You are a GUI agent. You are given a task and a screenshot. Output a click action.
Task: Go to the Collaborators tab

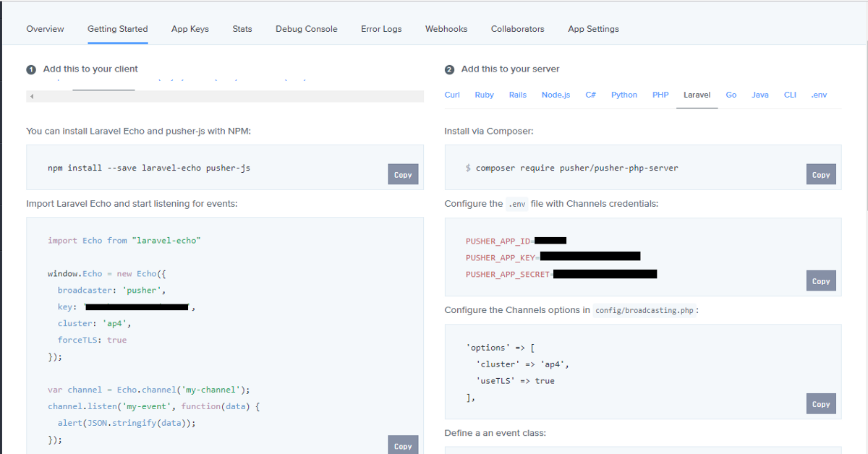coord(517,29)
